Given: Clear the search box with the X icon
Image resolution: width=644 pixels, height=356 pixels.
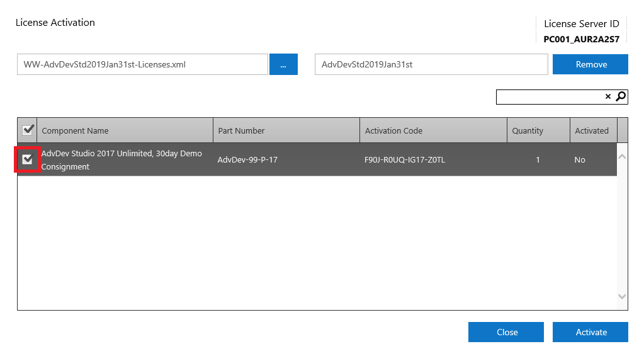Looking at the screenshot, I should (608, 96).
